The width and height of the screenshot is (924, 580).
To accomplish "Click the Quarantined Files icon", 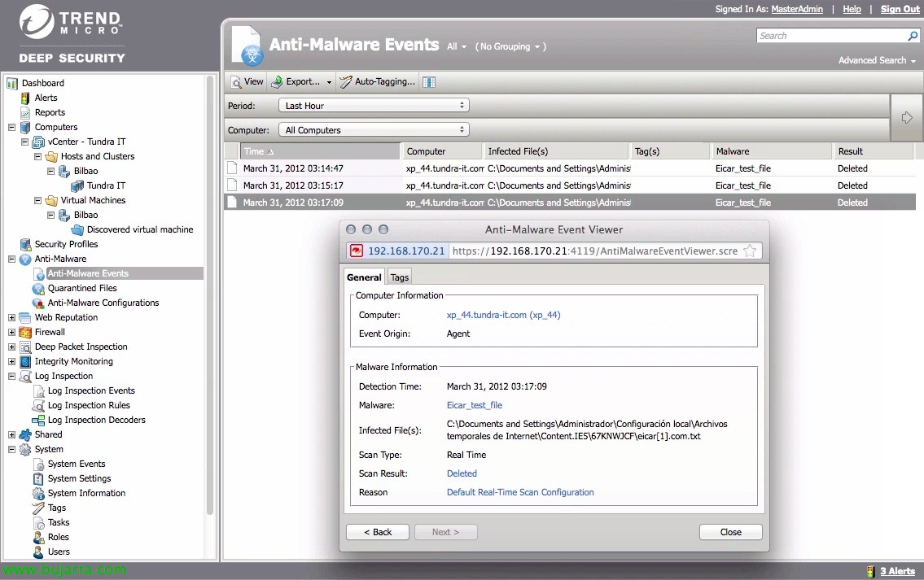I will click(38, 289).
